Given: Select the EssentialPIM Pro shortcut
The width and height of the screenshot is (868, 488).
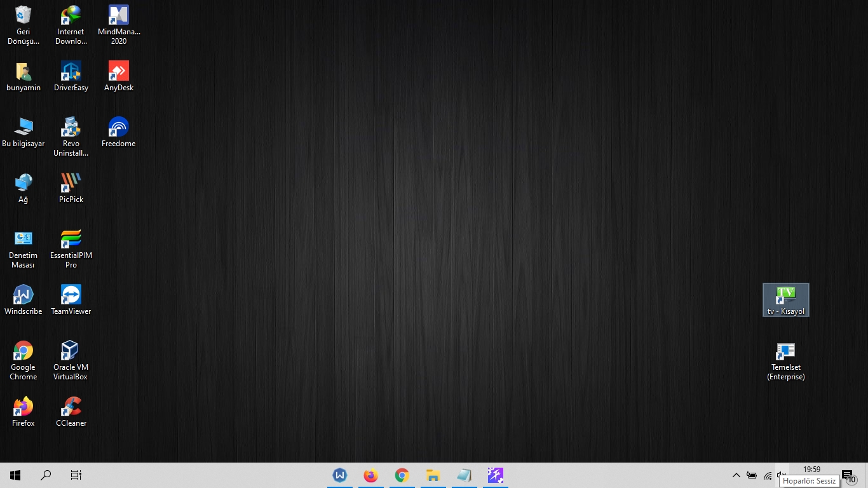Looking at the screenshot, I should [x=71, y=248].
